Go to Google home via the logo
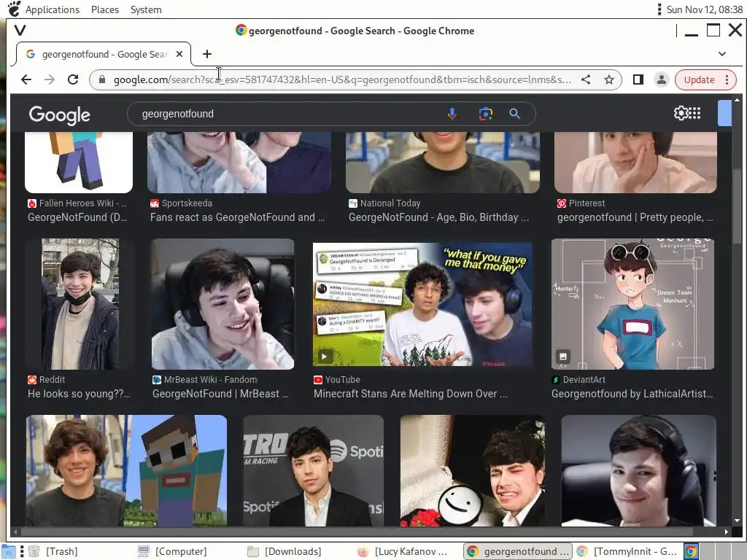This screenshot has height=560, width=747. click(60, 114)
